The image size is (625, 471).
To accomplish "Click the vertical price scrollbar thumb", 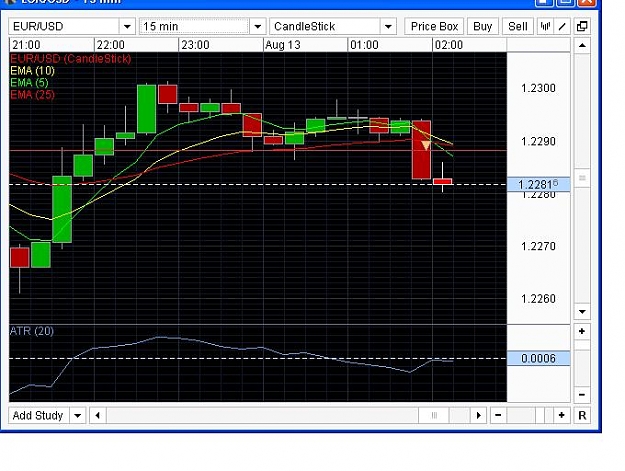I will click(x=582, y=177).
